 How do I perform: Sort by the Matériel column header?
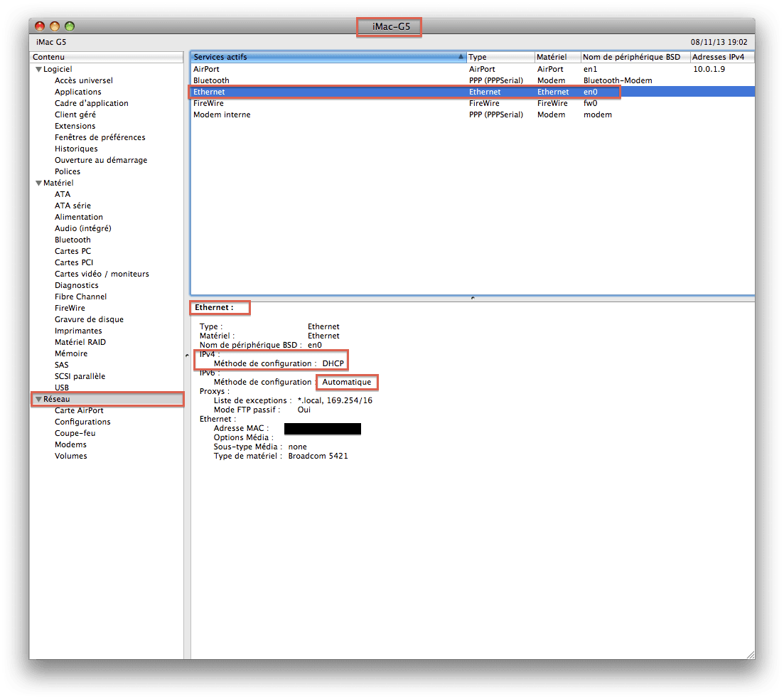pos(558,57)
